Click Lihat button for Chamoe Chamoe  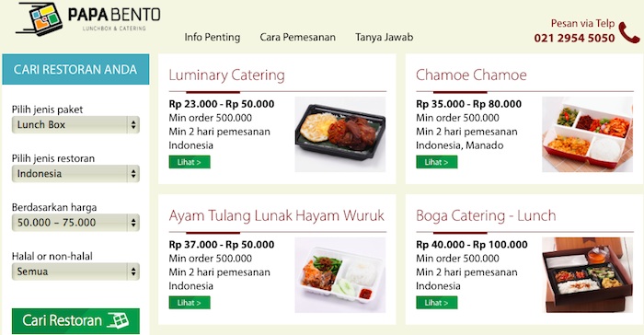(437, 162)
